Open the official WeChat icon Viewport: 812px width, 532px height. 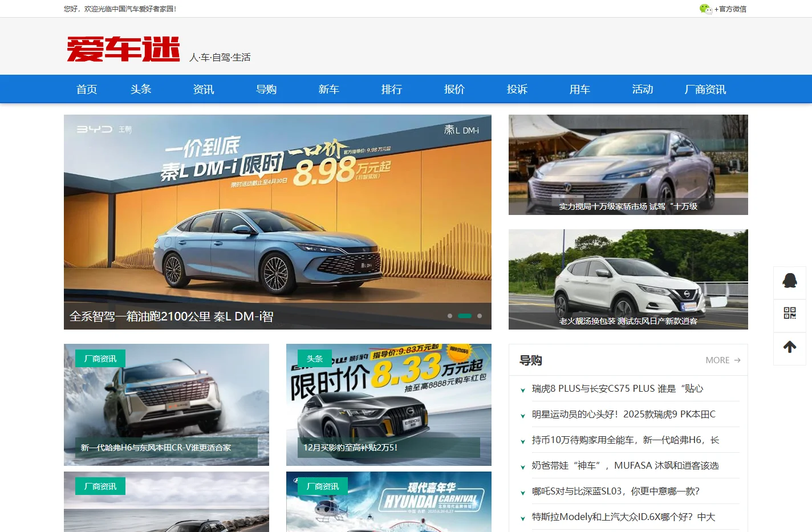click(705, 9)
